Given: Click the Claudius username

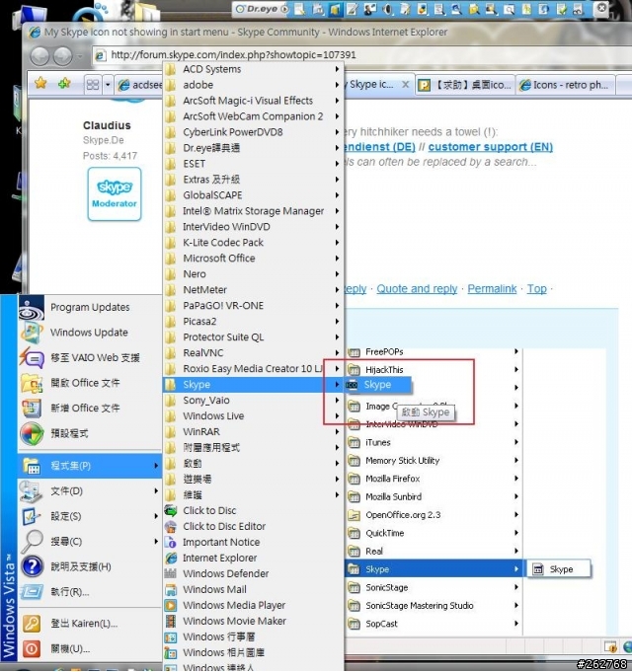Looking at the screenshot, I should pos(107,125).
